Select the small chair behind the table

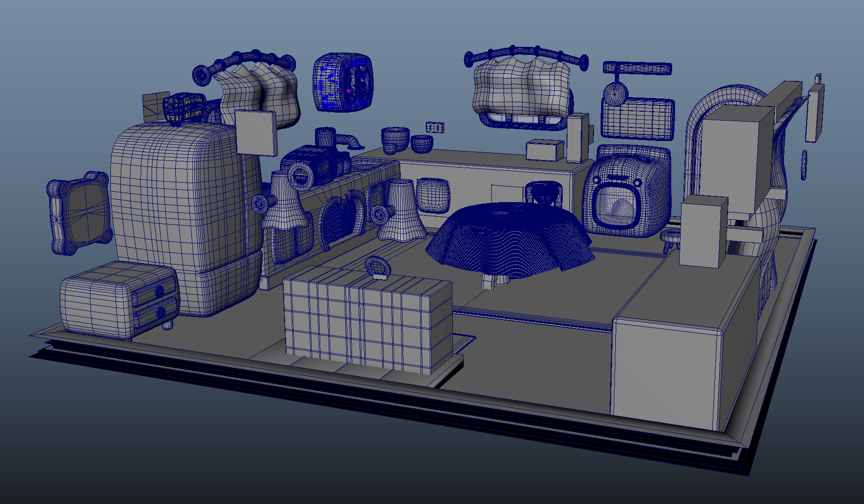click(x=544, y=194)
